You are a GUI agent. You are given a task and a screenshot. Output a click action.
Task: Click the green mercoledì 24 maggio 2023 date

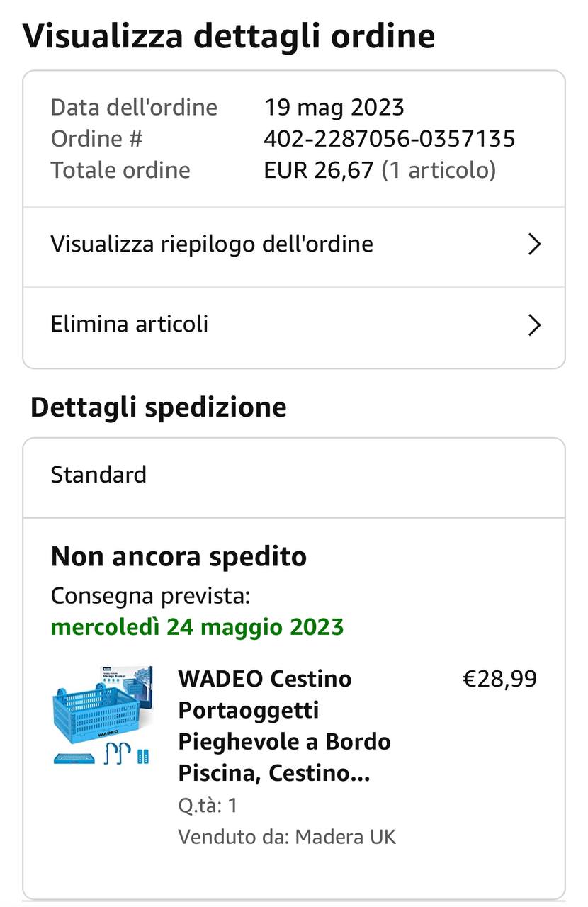click(197, 627)
